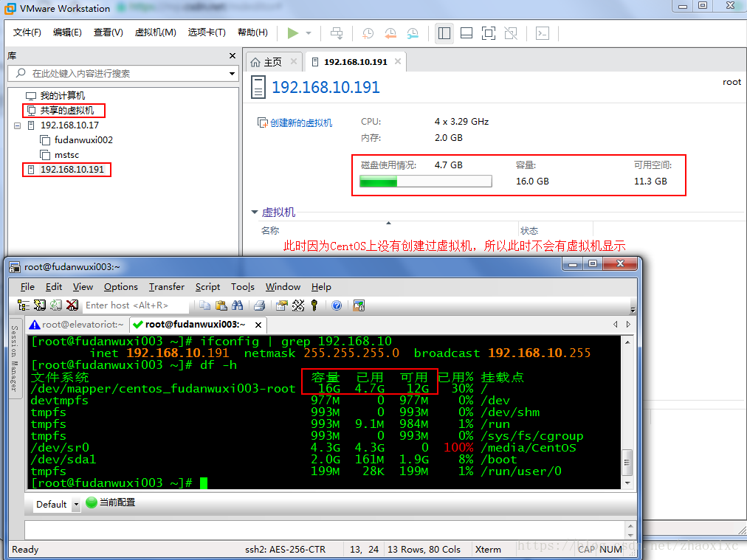The height and width of the screenshot is (560, 747).
Task: Click the SecureFX launch icon
Action: pos(359,305)
